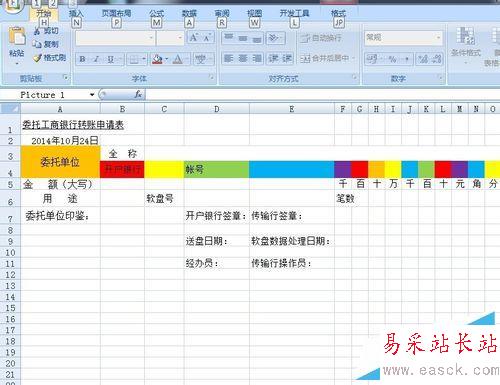Viewport: 500px width, 385px height.
Task: Open the Data (数据) tab
Action: click(189, 14)
